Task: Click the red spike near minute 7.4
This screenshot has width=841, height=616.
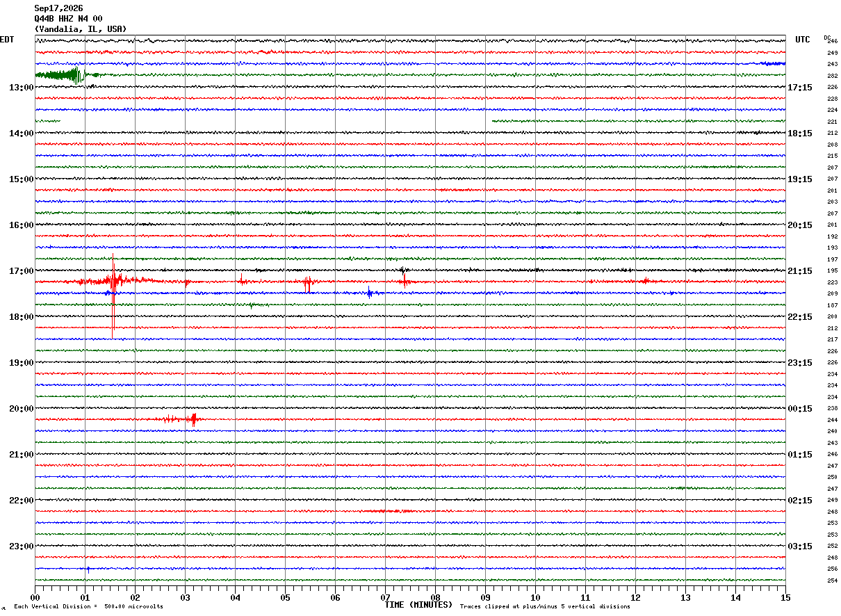Action: click(x=404, y=280)
